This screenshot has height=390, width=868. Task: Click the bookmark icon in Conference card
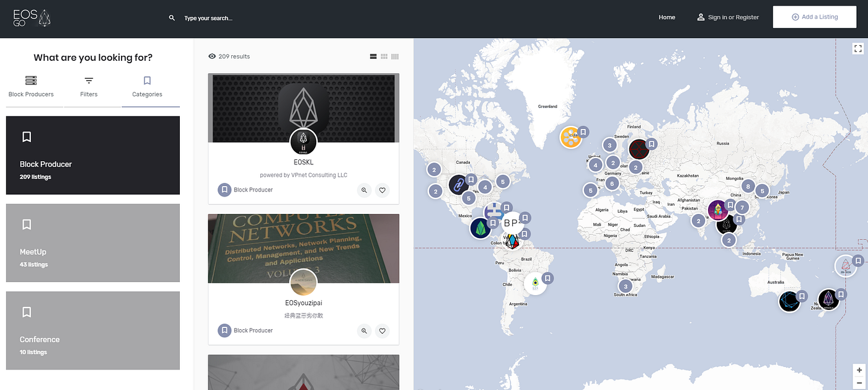click(27, 312)
